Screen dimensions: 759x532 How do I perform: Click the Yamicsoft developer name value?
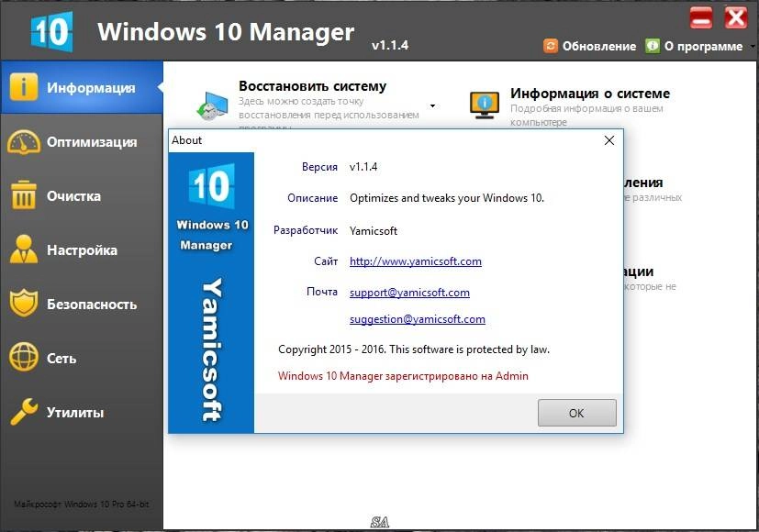374,231
